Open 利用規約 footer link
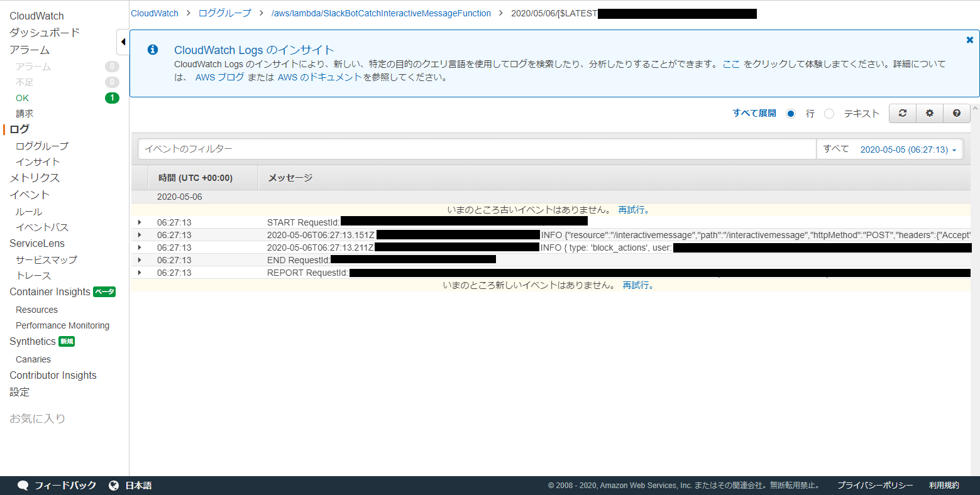 [x=944, y=486]
